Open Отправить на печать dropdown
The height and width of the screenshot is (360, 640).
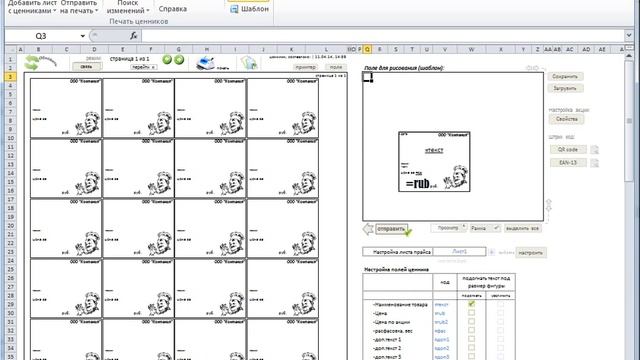pos(79,7)
